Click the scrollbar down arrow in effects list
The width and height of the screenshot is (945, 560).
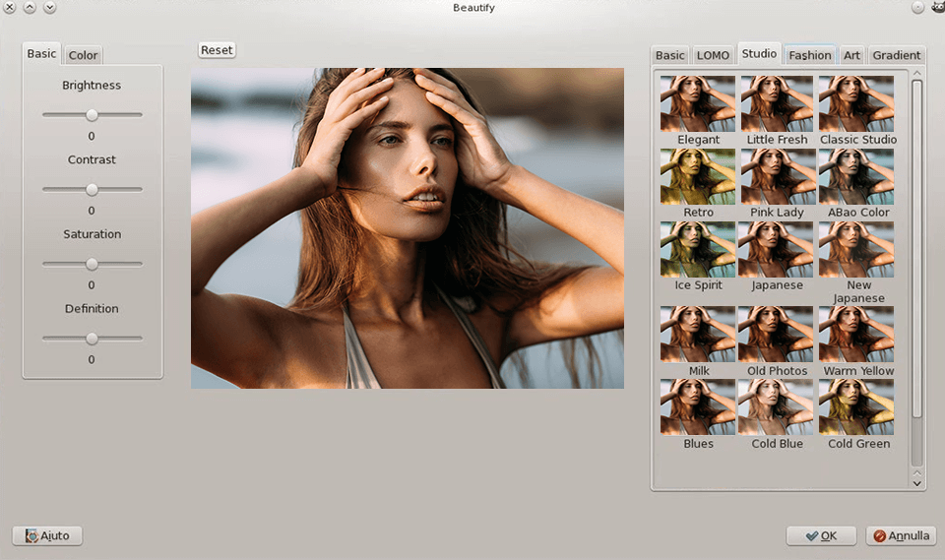916,483
